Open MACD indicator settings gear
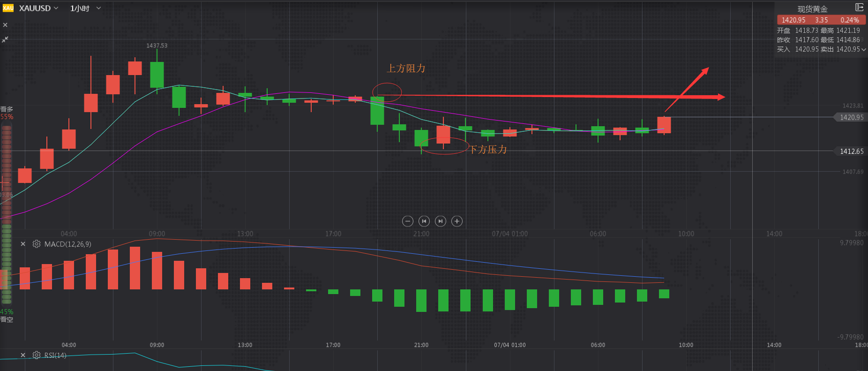Screen dimensions: 868x371 point(37,244)
